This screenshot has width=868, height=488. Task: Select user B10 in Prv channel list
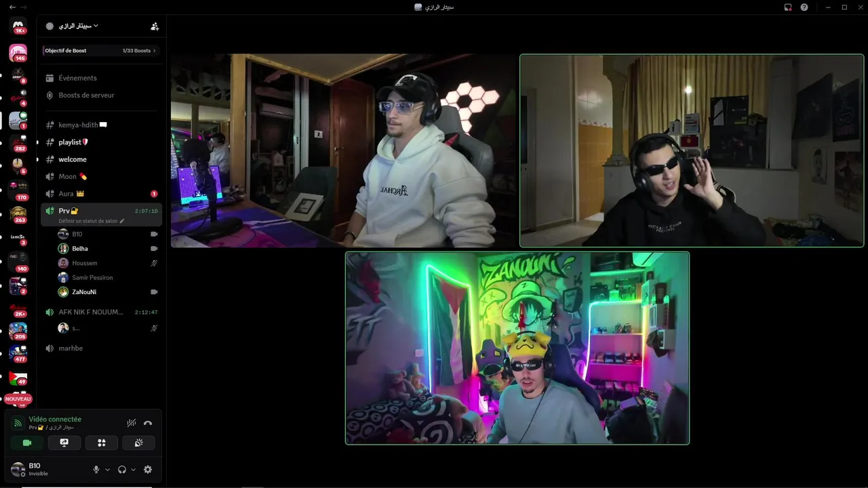108,234
